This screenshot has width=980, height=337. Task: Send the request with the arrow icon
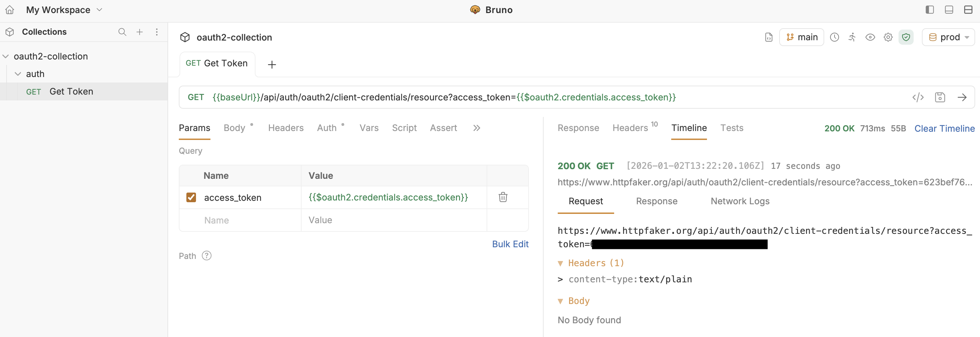[x=962, y=97]
